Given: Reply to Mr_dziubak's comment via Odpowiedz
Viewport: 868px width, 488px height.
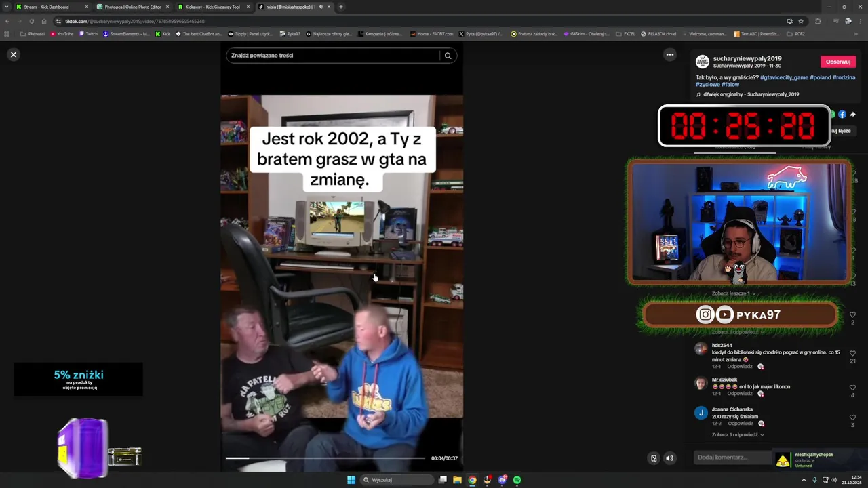Looking at the screenshot, I should pos(740,394).
